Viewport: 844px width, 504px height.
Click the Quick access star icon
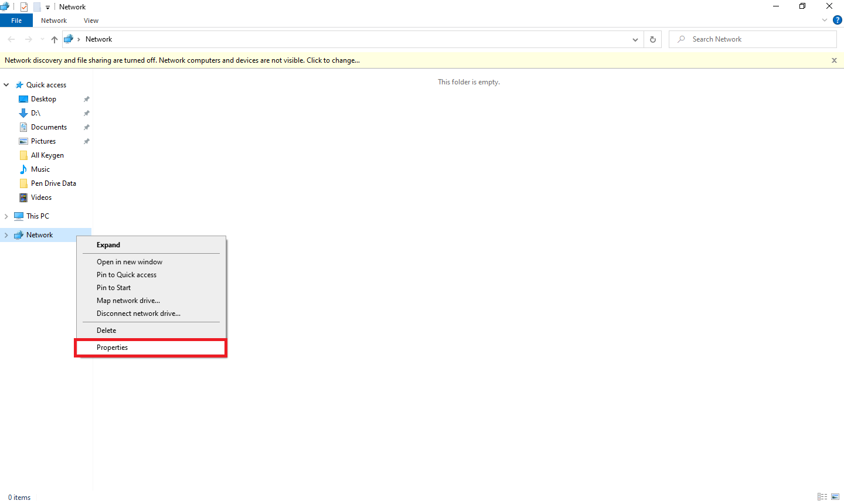(19, 85)
